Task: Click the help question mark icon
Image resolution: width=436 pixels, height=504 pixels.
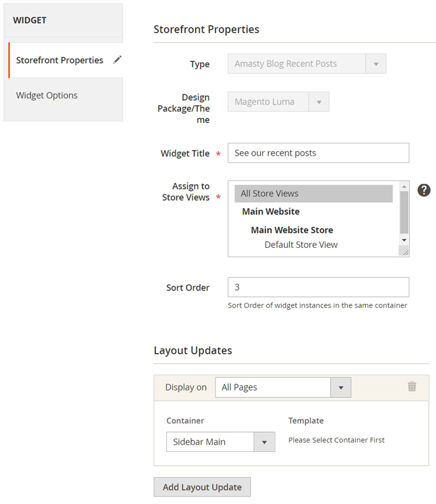Action: [424, 190]
